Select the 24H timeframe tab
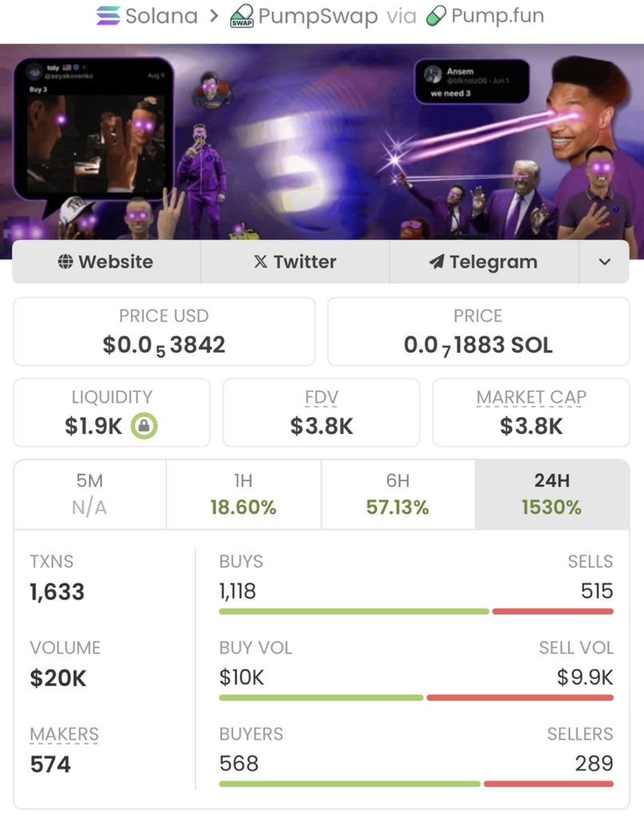The height and width of the screenshot is (818, 644). [x=551, y=494]
